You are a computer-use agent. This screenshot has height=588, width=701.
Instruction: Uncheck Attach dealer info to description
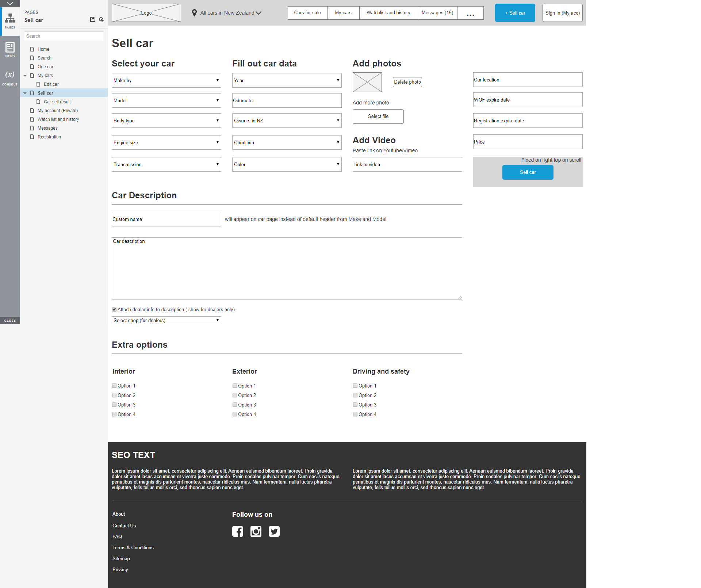[114, 309]
